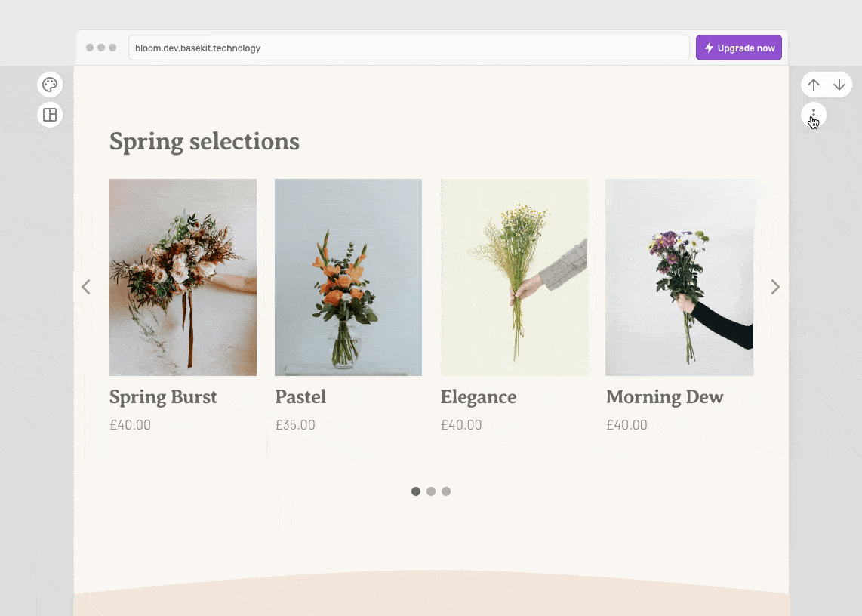Open the Pastel bouquet image
This screenshot has width=862, height=616.
[x=348, y=277]
